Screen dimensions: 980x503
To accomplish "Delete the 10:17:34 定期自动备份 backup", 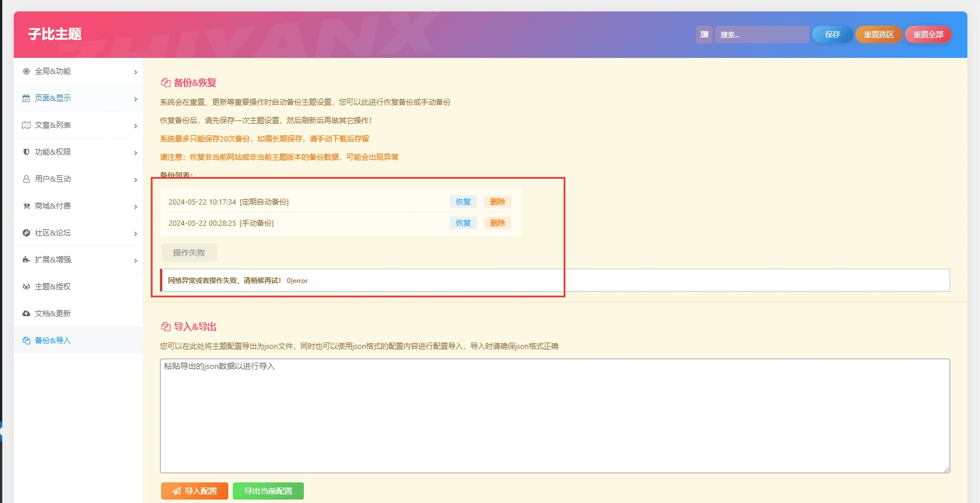I will [x=497, y=202].
